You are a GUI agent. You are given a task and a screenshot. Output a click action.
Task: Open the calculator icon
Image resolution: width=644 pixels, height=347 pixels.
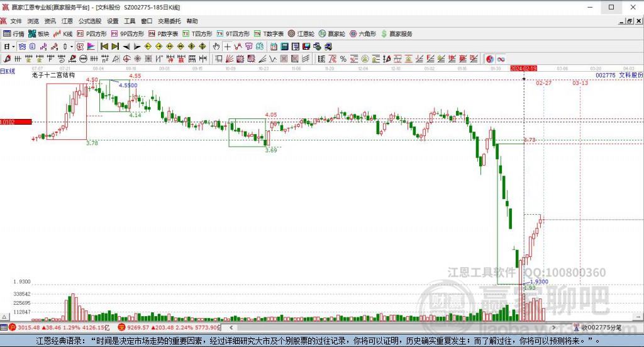284,47
